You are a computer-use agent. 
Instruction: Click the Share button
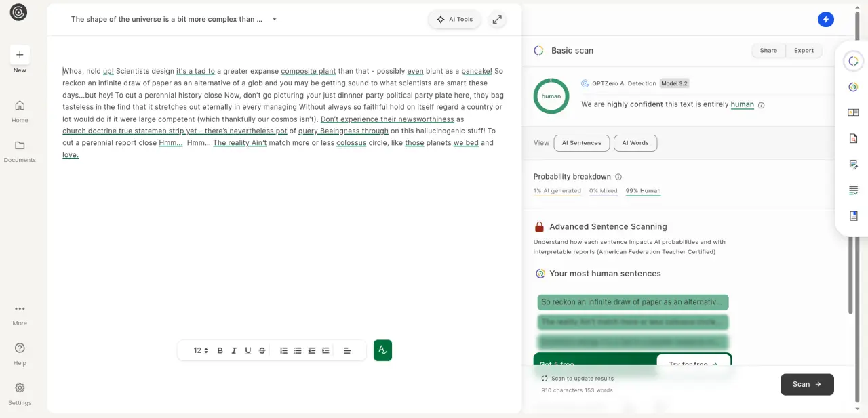(x=768, y=51)
